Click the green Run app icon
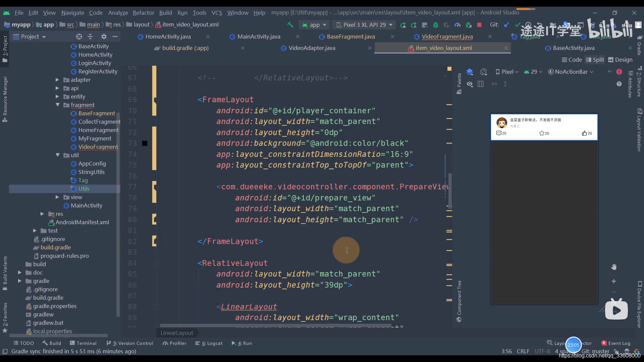Image resolution: width=644 pixels, height=362 pixels. (403, 25)
